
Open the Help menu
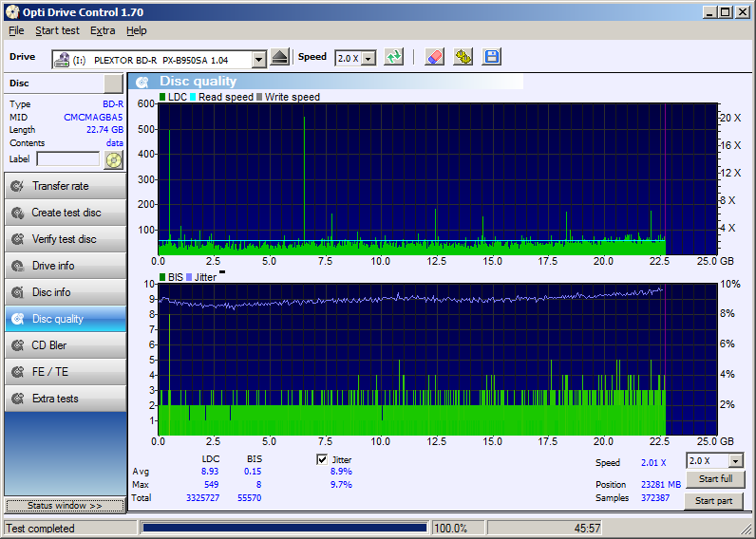(137, 30)
